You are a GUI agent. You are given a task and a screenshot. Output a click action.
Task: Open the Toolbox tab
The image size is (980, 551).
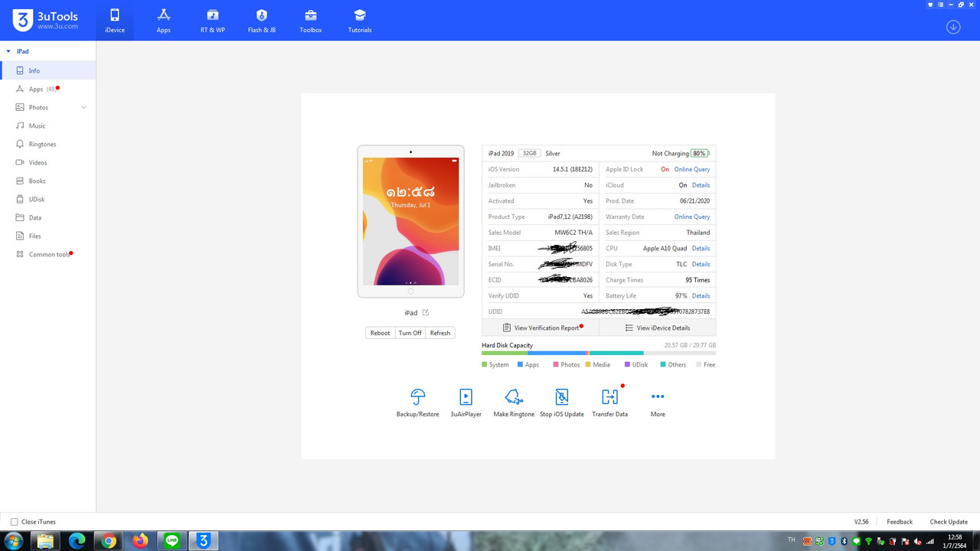tap(311, 21)
